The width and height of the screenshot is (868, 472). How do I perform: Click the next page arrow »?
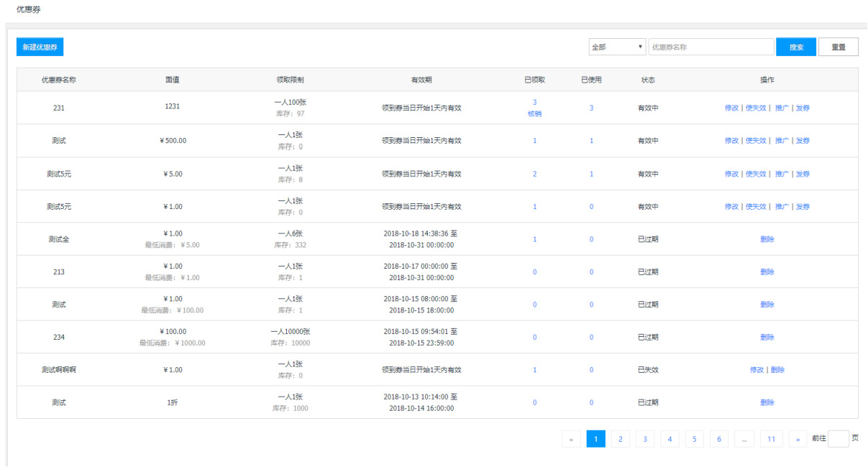tap(798, 439)
